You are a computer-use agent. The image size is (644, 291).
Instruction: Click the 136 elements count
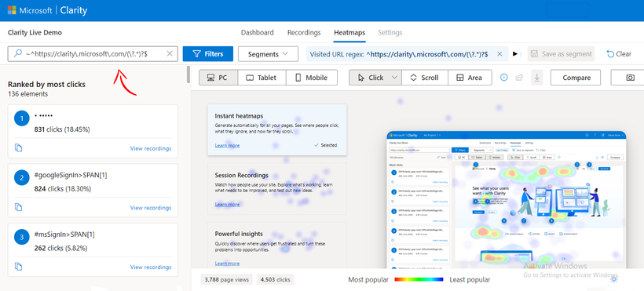28,94
